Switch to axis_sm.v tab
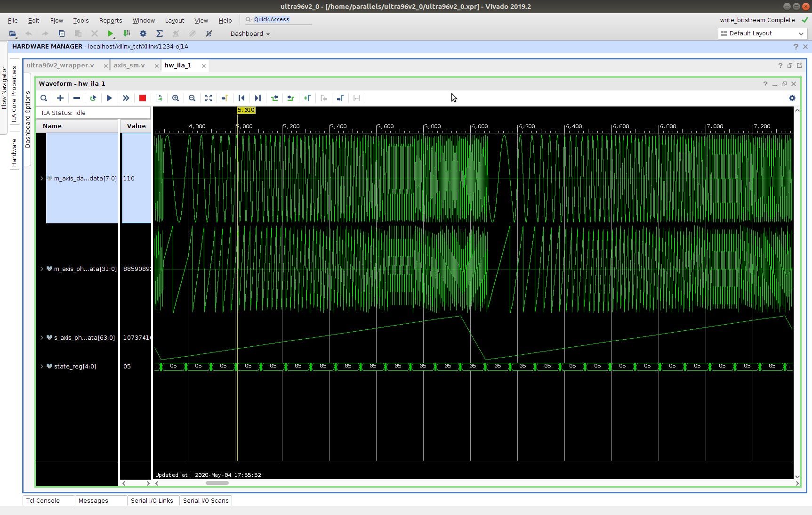812x515 pixels. click(x=129, y=65)
